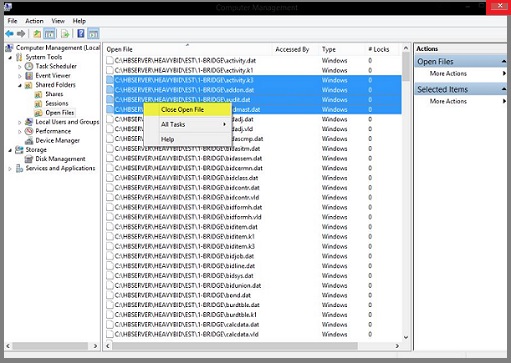The height and width of the screenshot is (363, 511).
Task: Collapse the Open Files actions section
Action: (x=504, y=61)
